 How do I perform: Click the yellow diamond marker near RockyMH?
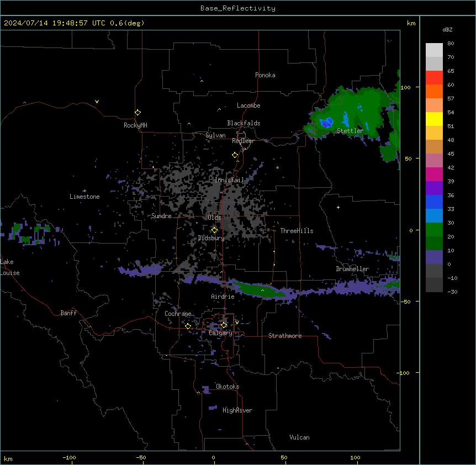pos(138,113)
